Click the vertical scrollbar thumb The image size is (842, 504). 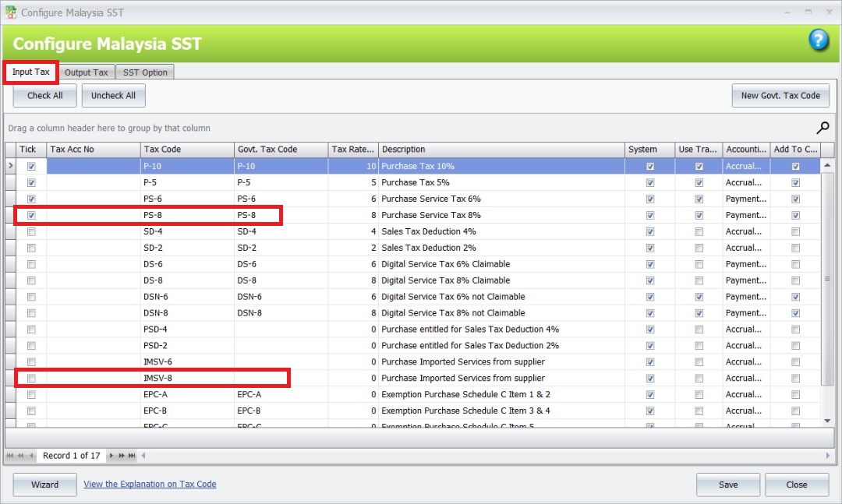(827, 279)
